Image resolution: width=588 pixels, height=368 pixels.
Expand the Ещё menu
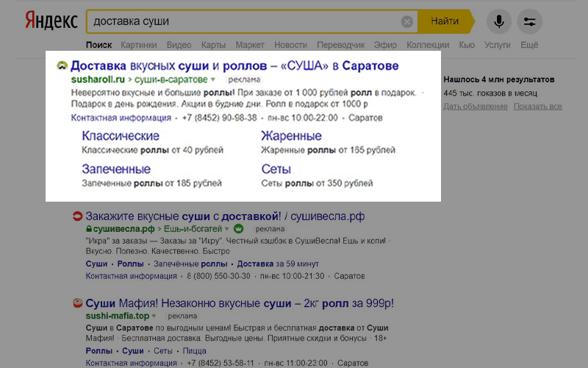tap(529, 45)
